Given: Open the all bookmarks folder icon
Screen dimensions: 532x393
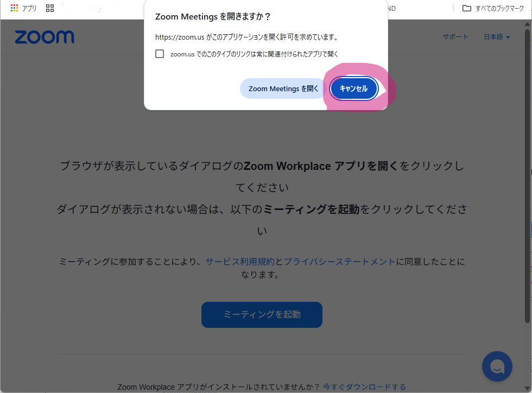Looking at the screenshot, I should tap(466, 8).
